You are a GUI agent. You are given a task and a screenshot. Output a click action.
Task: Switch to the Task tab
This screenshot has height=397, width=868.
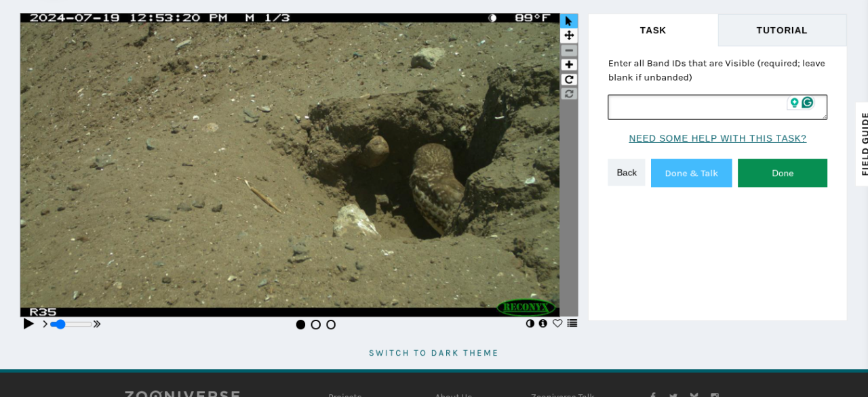[653, 30]
